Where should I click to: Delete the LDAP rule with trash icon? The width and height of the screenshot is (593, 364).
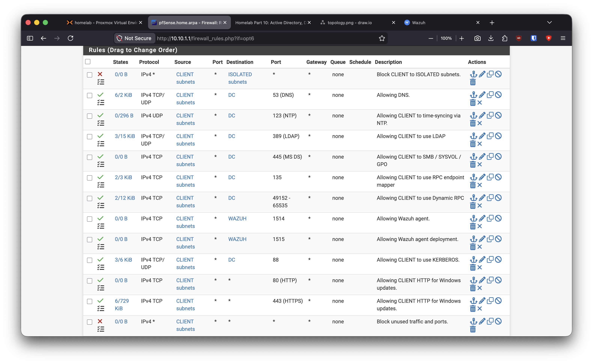point(473,144)
